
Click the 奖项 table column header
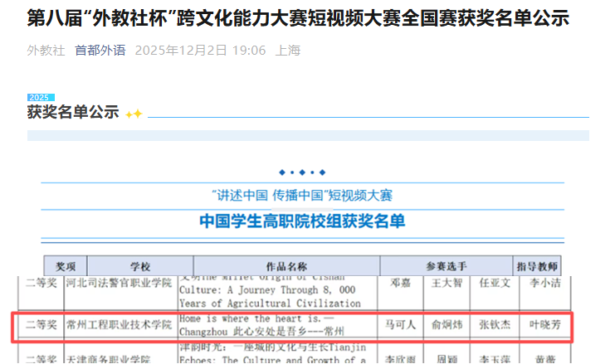(x=66, y=266)
